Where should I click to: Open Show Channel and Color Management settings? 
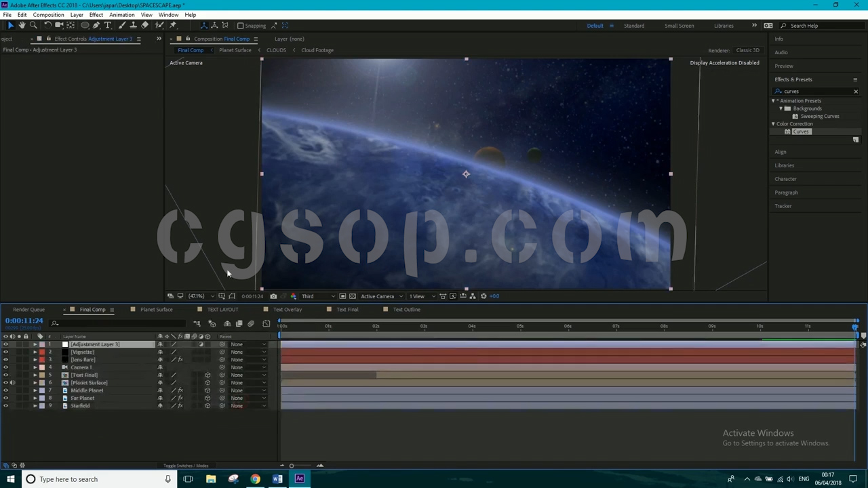[293, 296]
